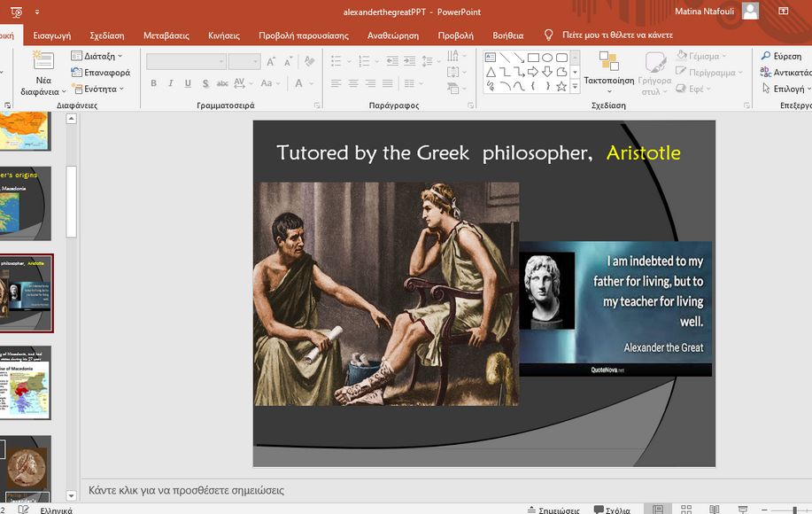
Task: Open the Ενότητα section dropdown
Action: point(98,90)
